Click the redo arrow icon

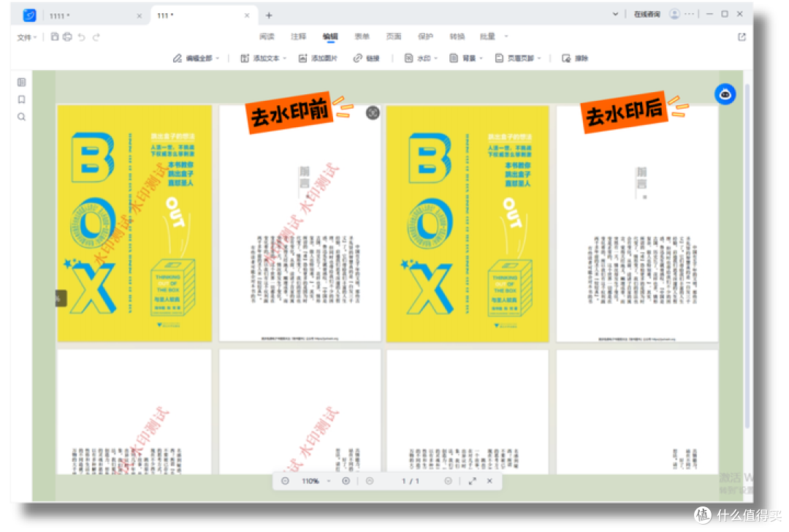pos(96,37)
